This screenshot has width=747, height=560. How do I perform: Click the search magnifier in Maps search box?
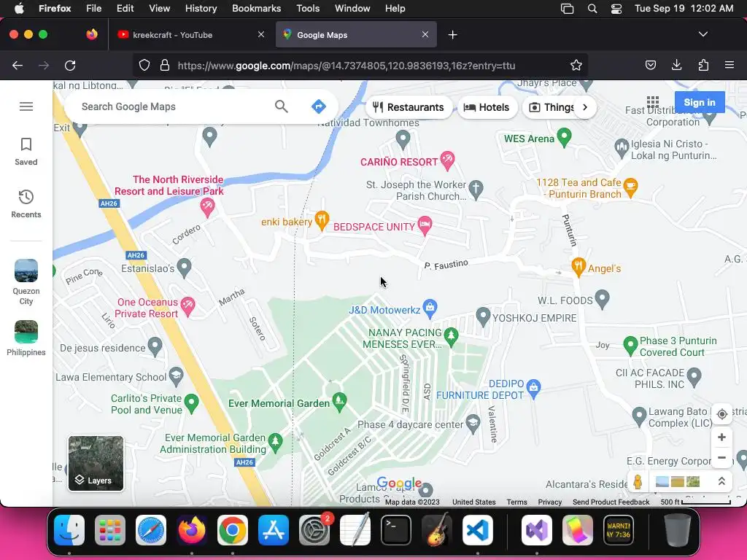pyautogui.click(x=281, y=106)
